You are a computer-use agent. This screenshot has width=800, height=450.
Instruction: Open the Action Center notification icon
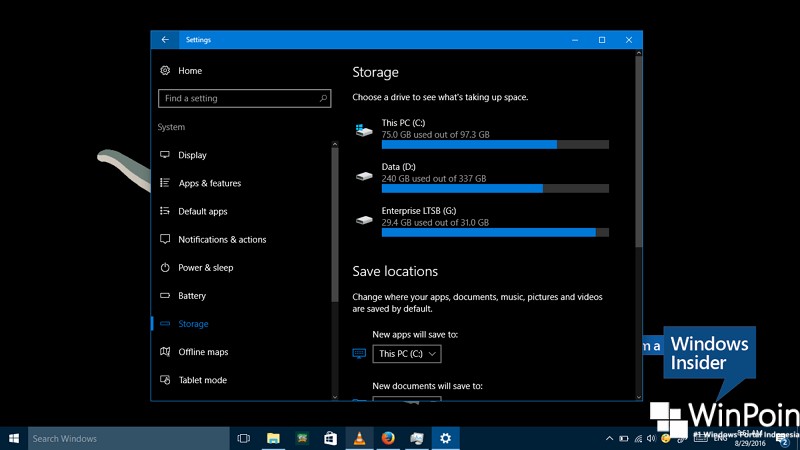784,440
